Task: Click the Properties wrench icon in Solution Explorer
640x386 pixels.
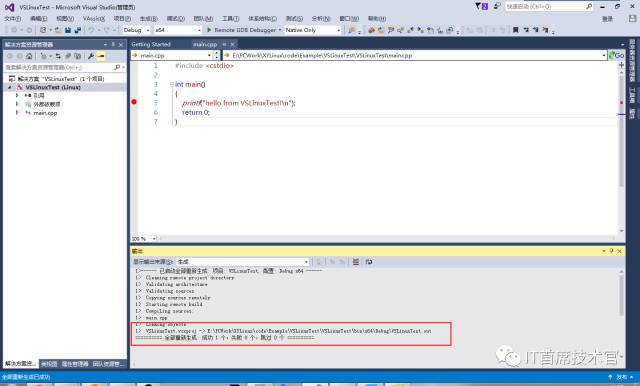Action: 91,56
